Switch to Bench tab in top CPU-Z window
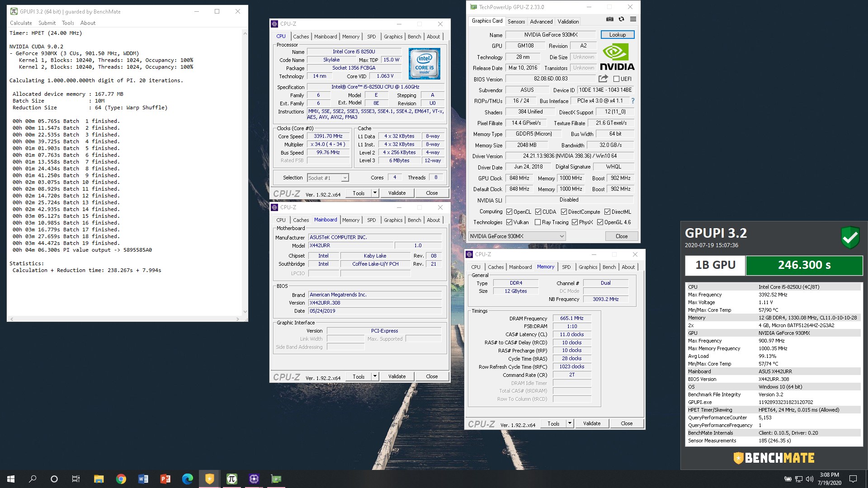Image resolution: width=868 pixels, height=488 pixels. (x=414, y=37)
